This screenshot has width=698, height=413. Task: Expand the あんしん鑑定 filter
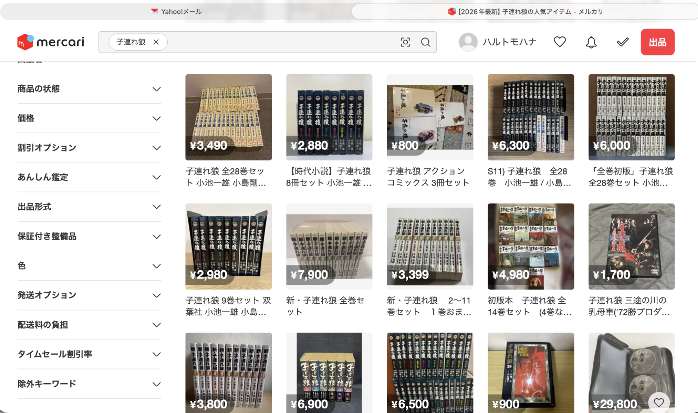click(89, 177)
